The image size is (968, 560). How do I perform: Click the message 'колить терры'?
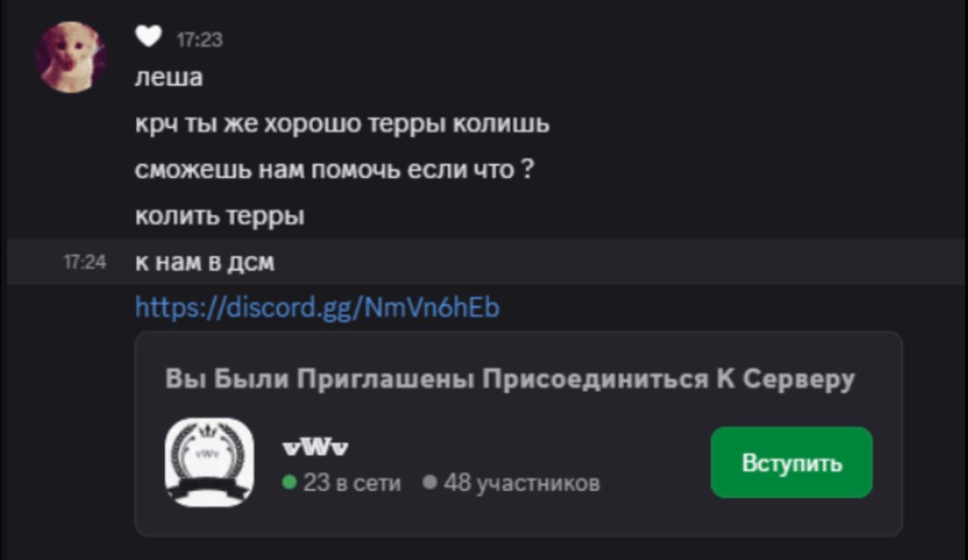click(220, 216)
